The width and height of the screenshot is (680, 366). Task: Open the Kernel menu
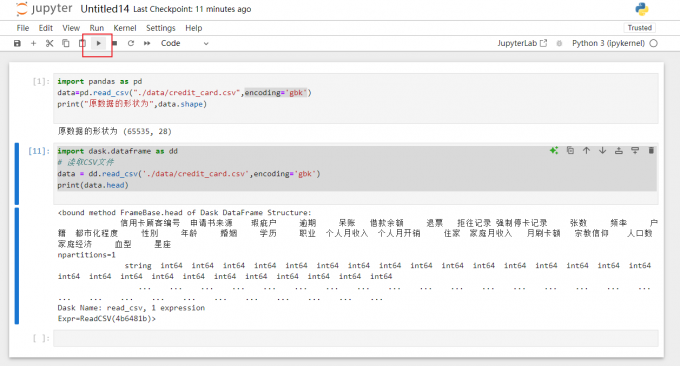(x=125, y=28)
